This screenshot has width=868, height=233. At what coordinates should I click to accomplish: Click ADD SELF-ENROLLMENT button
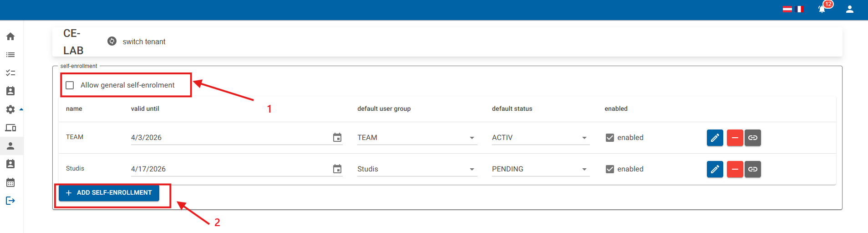click(x=109, y=193)
